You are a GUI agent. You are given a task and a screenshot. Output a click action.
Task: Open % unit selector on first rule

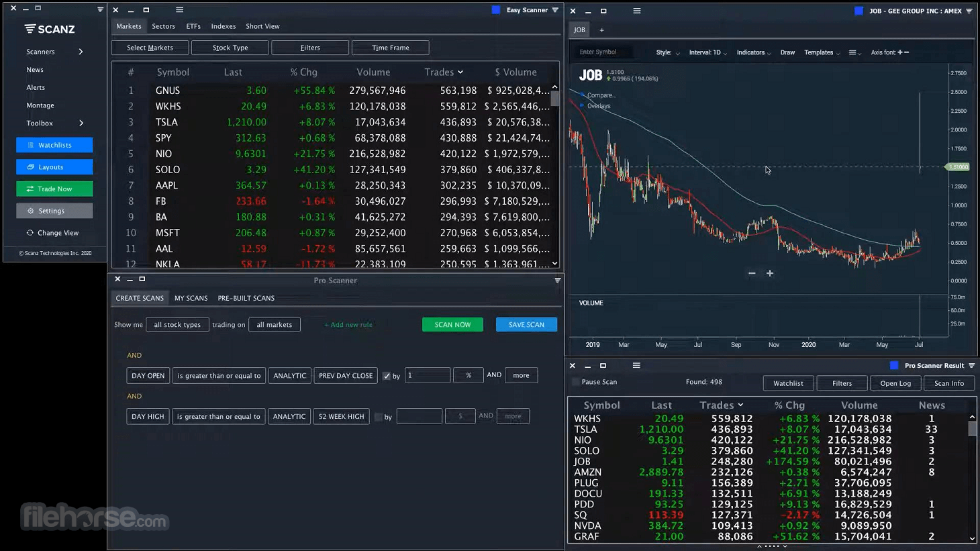point(469,376)
